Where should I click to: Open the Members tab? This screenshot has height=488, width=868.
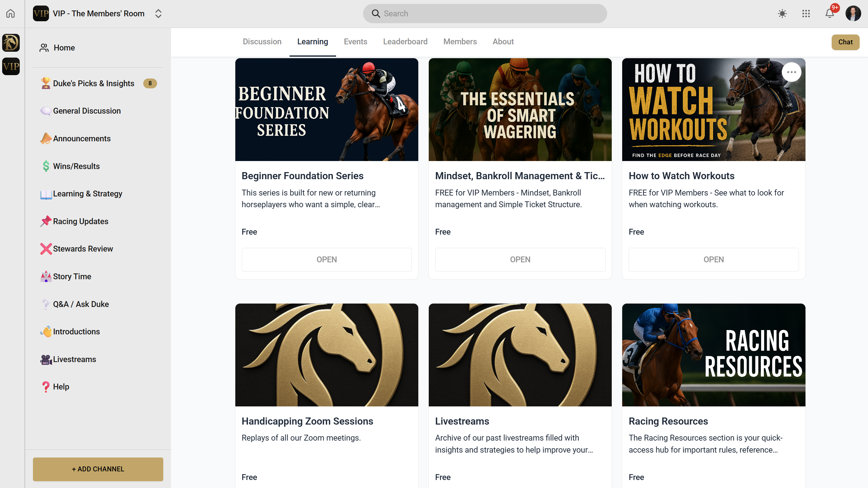[x=460, y=42]
